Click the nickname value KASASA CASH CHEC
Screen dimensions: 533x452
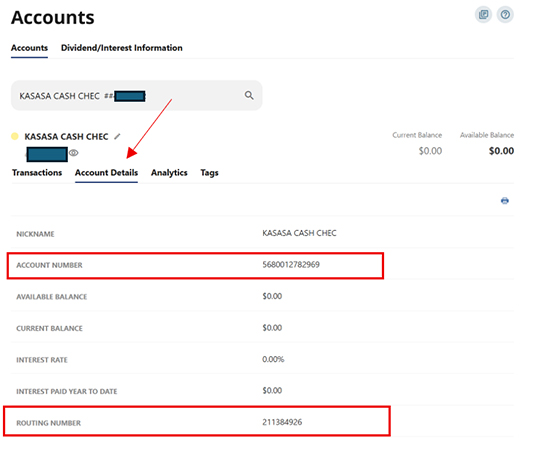tap(299, 233)
